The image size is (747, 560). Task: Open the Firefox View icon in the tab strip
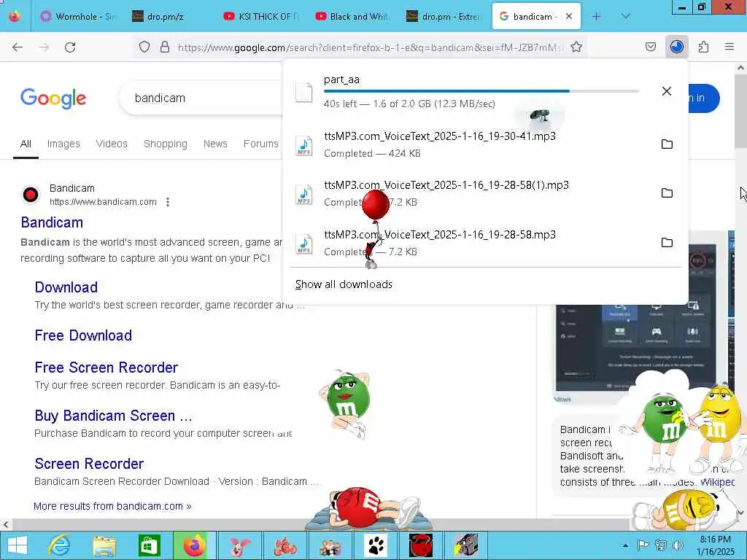click(15, 16)
